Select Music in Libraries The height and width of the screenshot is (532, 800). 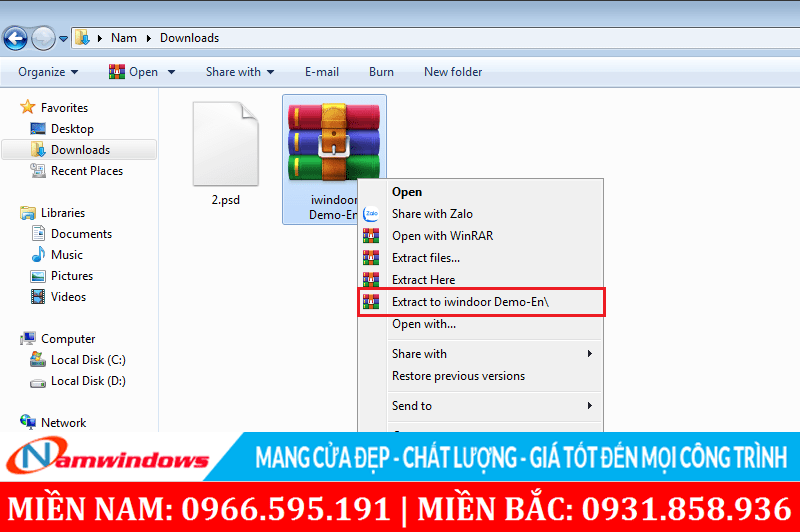[x=67, y=255]
